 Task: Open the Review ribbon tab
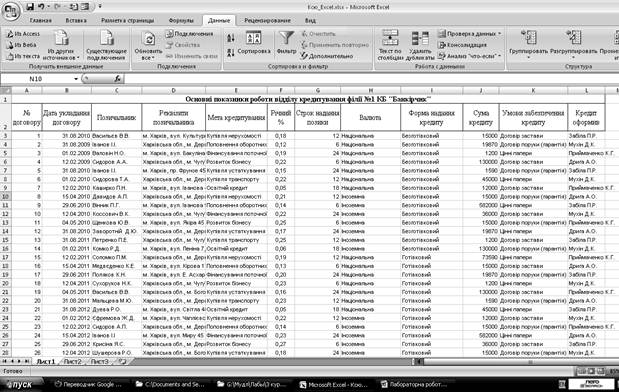[x=267, y=20]
